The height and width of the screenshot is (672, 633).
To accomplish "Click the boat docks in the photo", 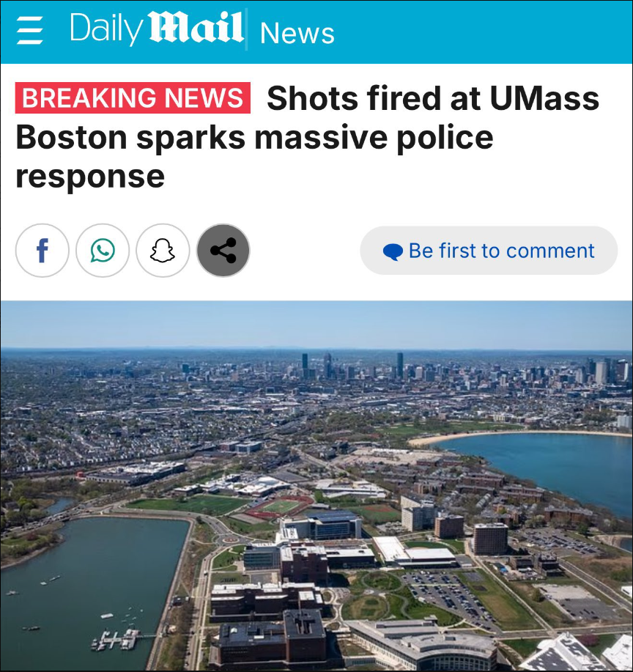I will pos(116,640).
